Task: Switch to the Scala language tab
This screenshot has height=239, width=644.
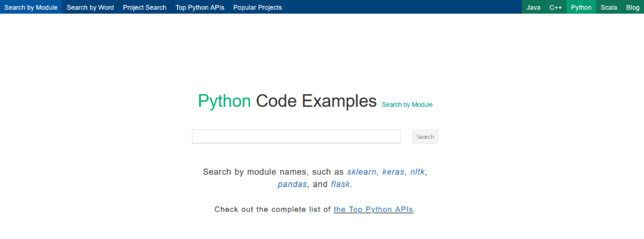Action: point(609,8)
